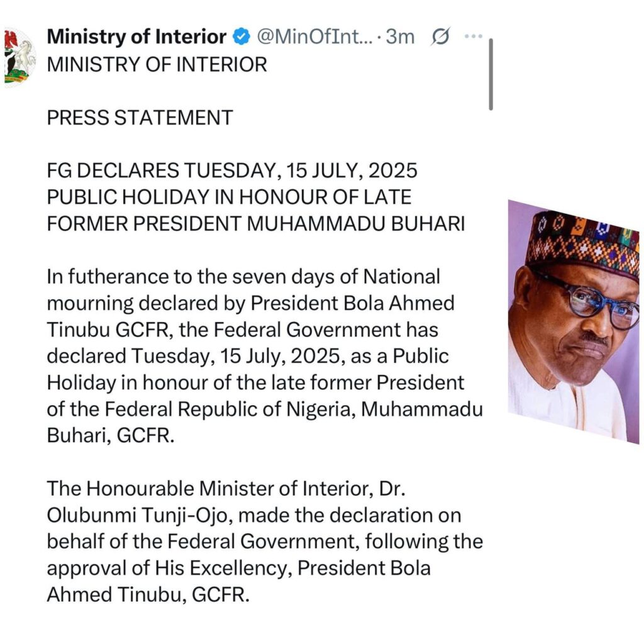Image resolution: width=644 pixels, height=644 pixels.
Task: Click the FG DECLARES TUESDAY headline line
Action: coord(232,171)
